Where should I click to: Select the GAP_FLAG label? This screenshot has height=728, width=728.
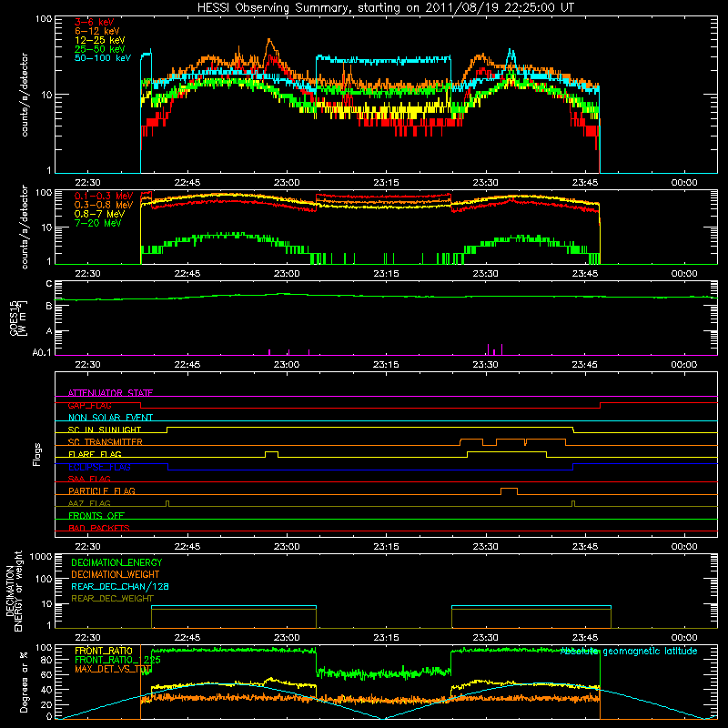coord(89,405)
